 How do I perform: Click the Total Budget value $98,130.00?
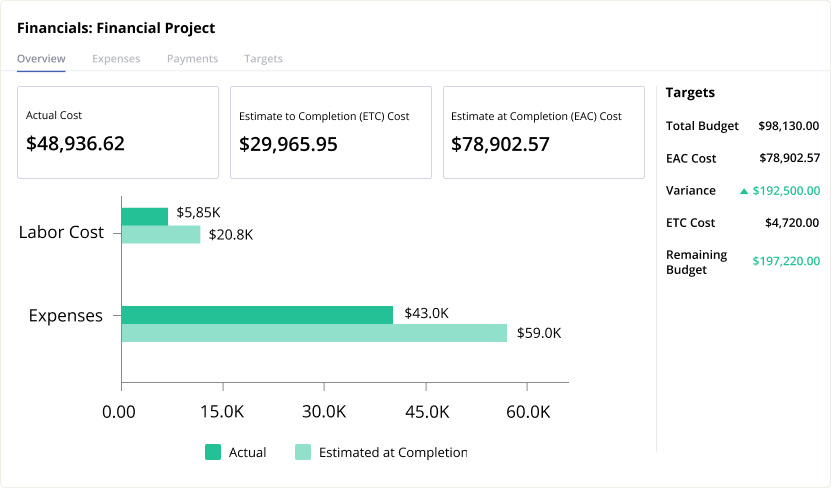click(x=789, y=126)
